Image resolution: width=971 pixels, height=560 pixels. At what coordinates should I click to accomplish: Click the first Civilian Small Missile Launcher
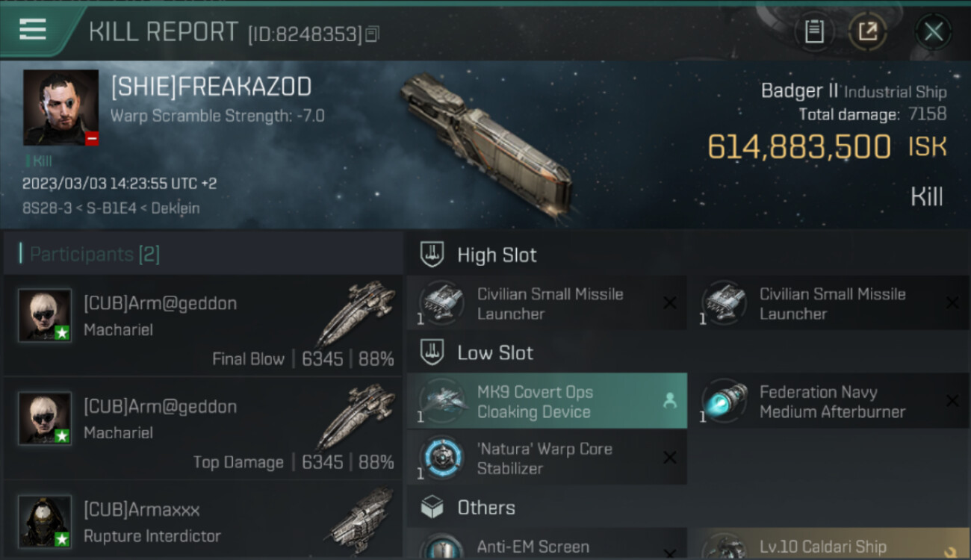pyautogui.click(x=547, y=303)
